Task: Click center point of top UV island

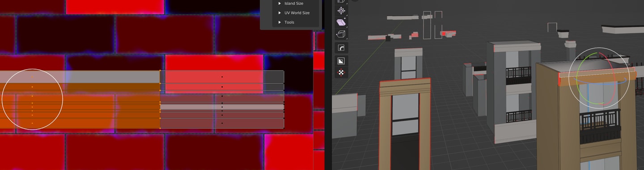Action: point(222,77)
